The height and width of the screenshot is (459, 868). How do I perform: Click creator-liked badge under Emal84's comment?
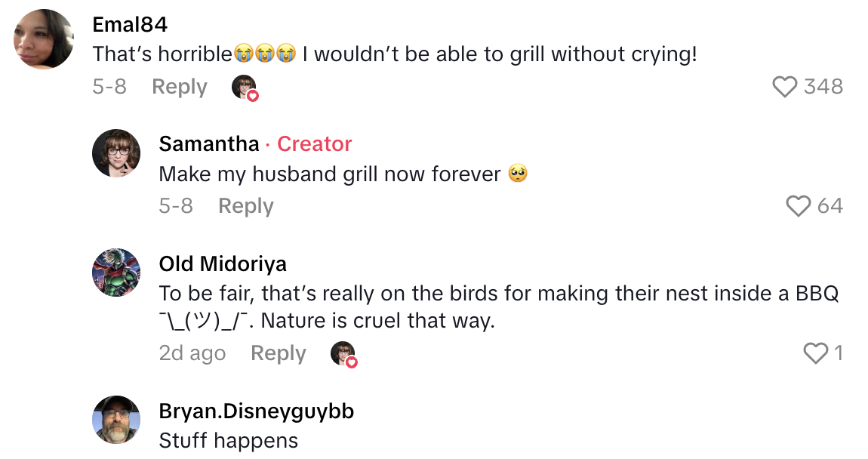coord(245,88)
